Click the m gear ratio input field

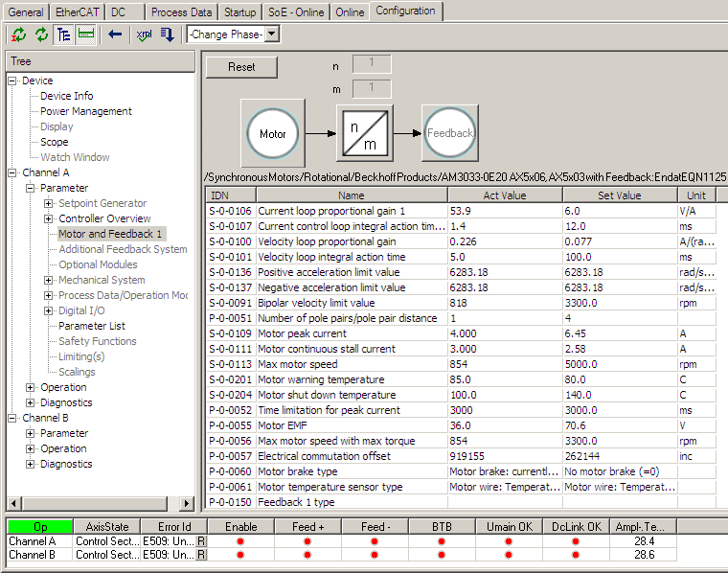tap(372, 89)
